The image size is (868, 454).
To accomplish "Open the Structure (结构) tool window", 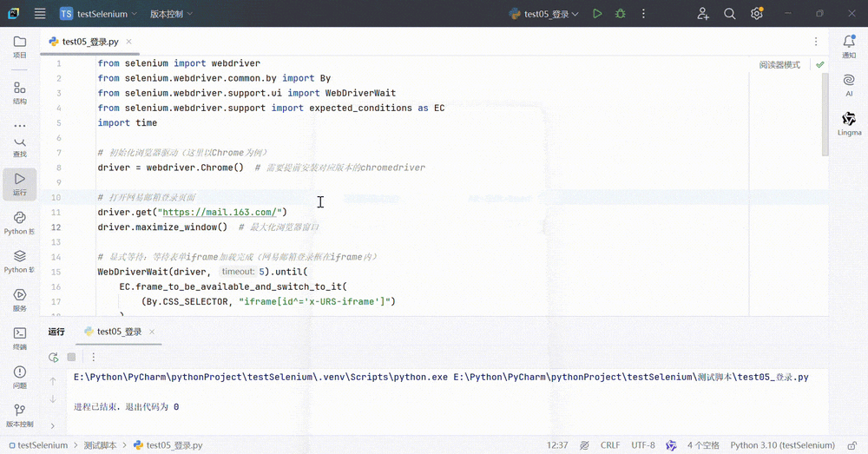I will (x=19, y=93).
